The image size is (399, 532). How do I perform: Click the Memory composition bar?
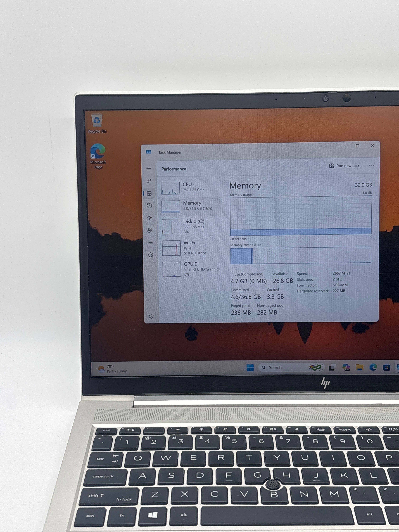[x=301, y=255]
